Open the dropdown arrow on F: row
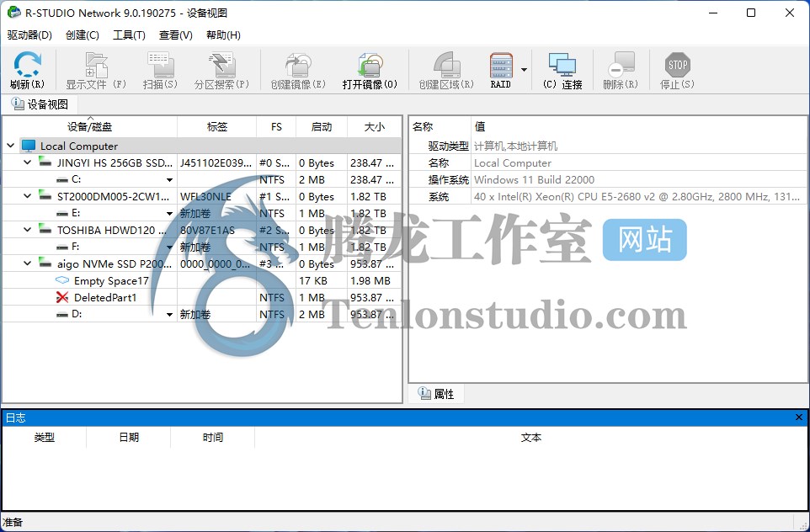 coord(169,247)
